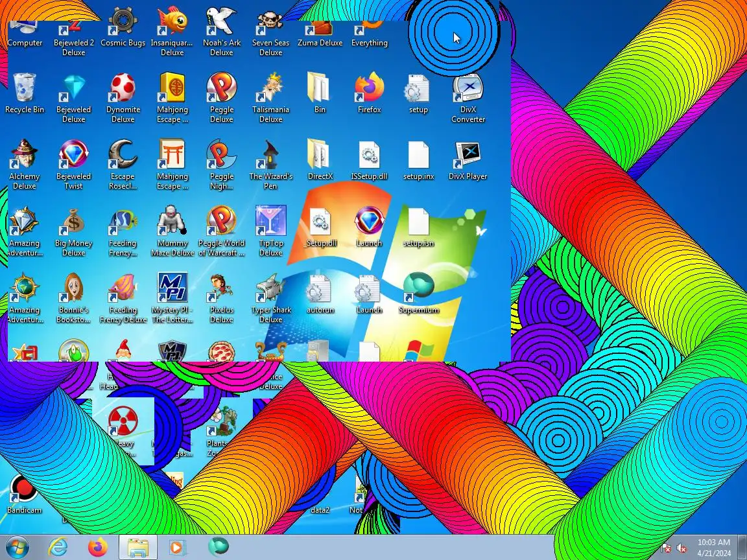Switch to Windows Explorer taskbar button
The height and width of the screenshot is (560, 747).
coord(137,547)
